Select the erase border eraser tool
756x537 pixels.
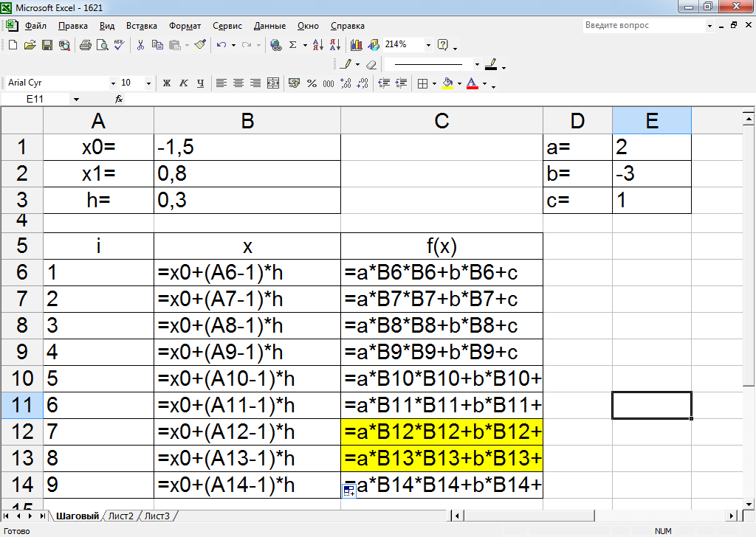click(371, 64)
